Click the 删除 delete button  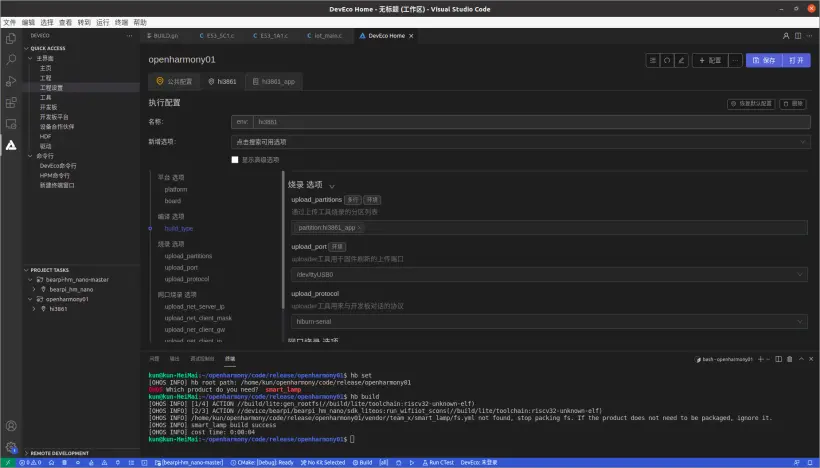793,104
